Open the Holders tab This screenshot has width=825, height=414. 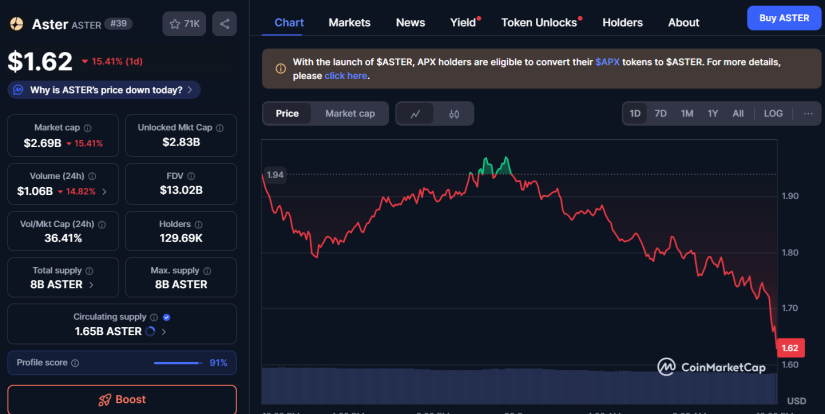tap(622, 23)
